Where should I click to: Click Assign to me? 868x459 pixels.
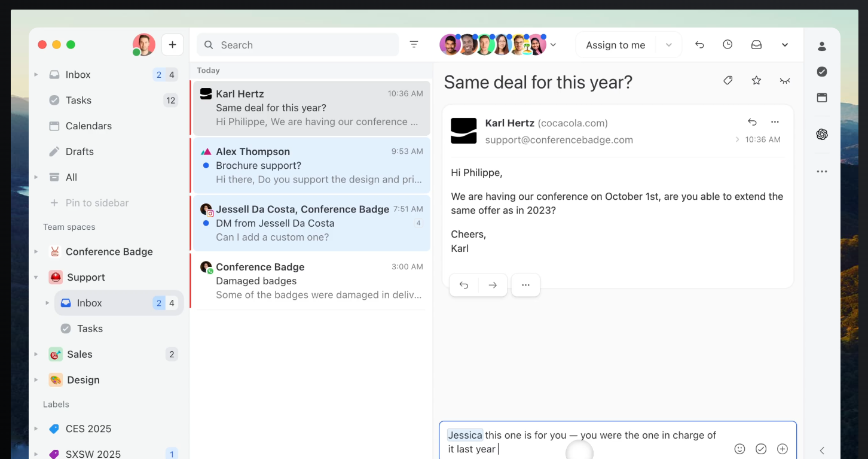pos(615,44)
